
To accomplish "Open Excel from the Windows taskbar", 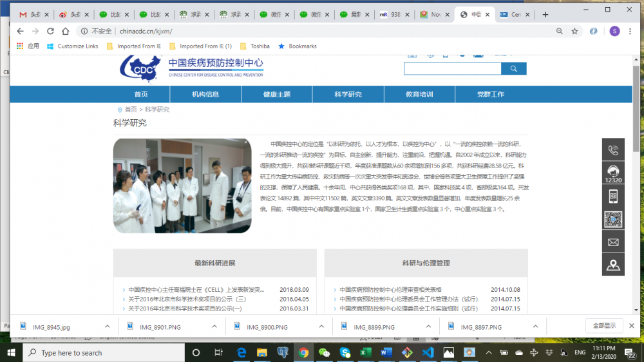I will 365,352.
